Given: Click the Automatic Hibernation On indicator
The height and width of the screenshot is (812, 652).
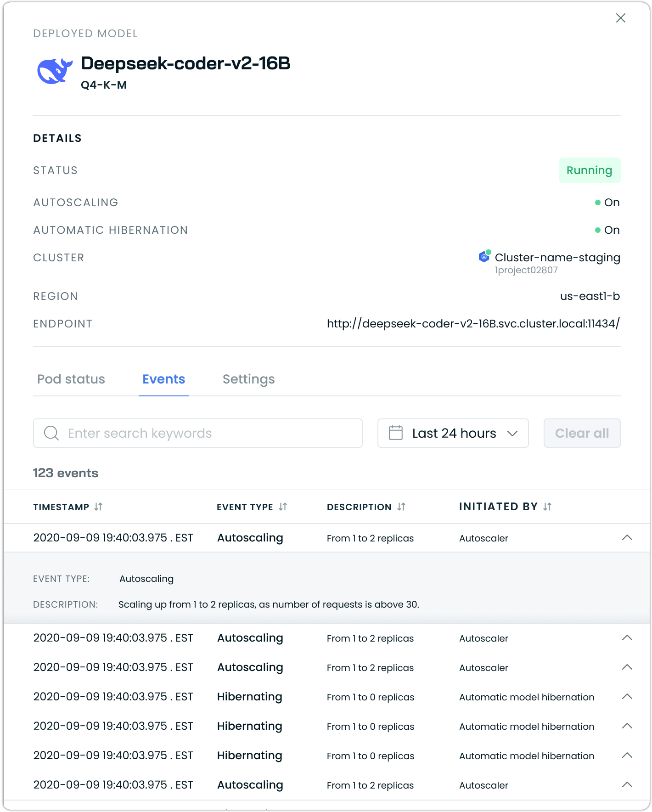Looking at the screenshot, I should [x=607, y=230].
